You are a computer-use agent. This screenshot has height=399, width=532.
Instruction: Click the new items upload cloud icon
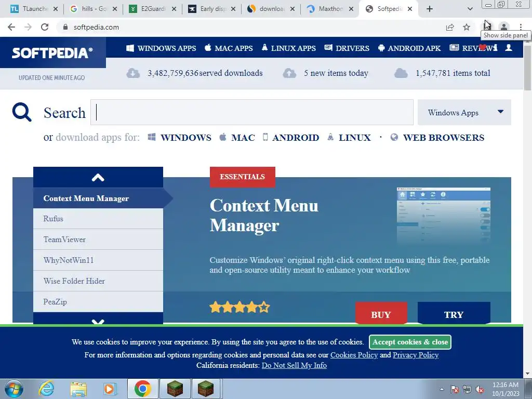[289, 73]
